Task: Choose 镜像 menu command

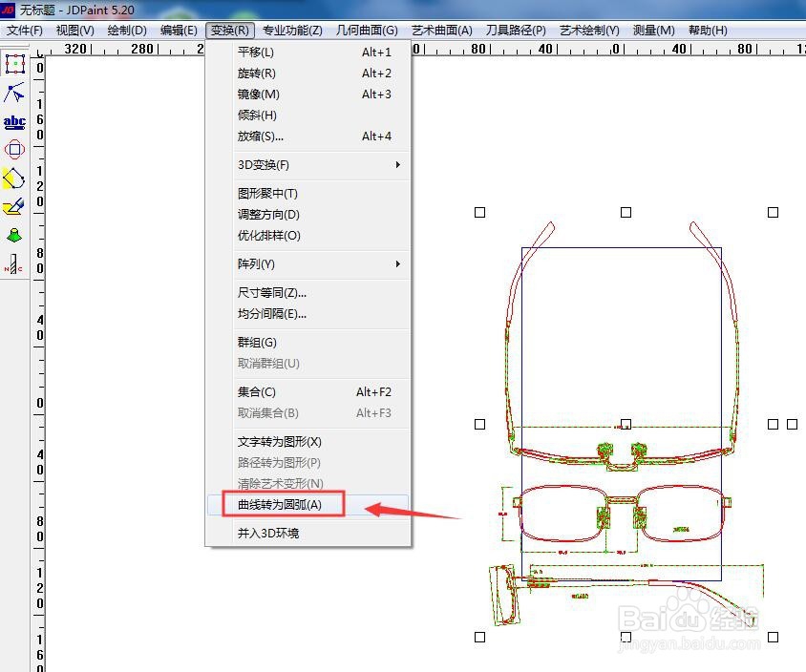Action: point(256,94)
